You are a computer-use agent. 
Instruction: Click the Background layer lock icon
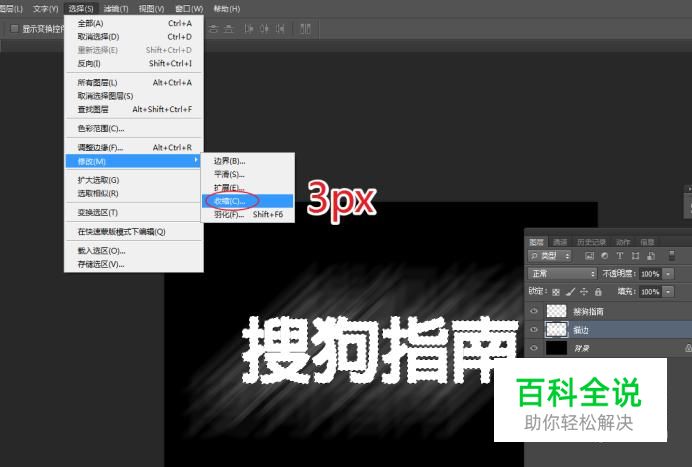[x=688, y=348]
